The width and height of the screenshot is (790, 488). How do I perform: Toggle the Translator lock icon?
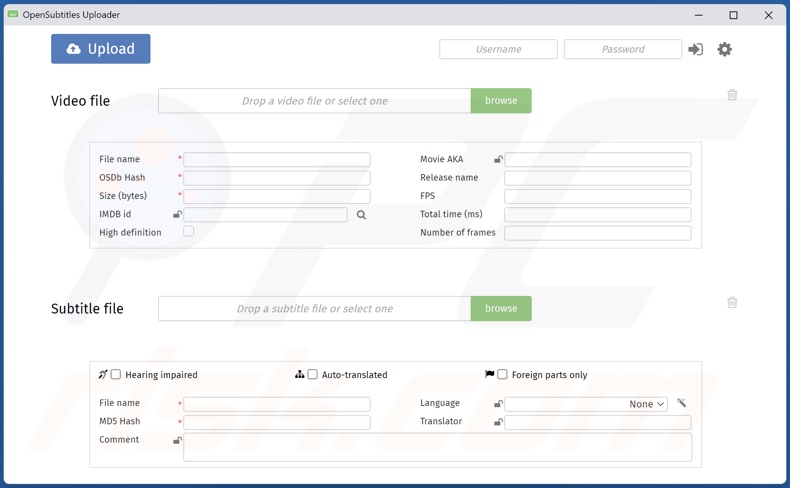pyautogui.click(x=498, y=422)
